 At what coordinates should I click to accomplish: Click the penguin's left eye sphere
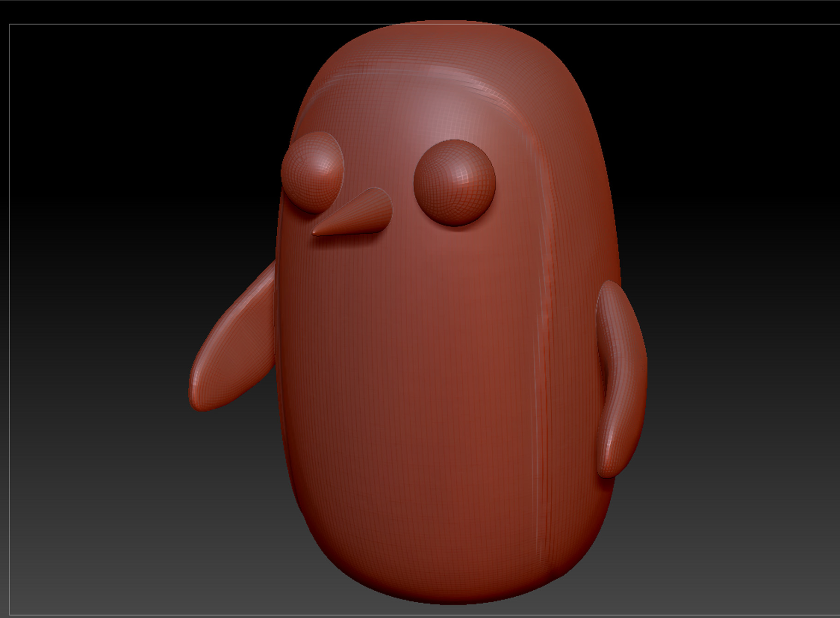[x=312, y=172]
